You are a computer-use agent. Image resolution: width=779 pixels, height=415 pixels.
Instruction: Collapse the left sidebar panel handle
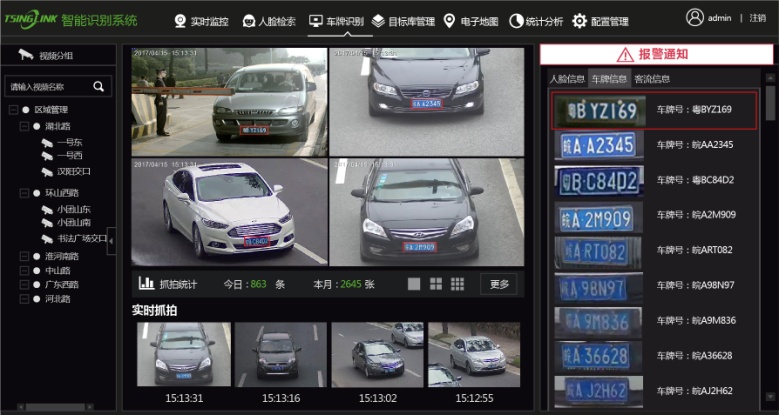[x=111, y=240]
